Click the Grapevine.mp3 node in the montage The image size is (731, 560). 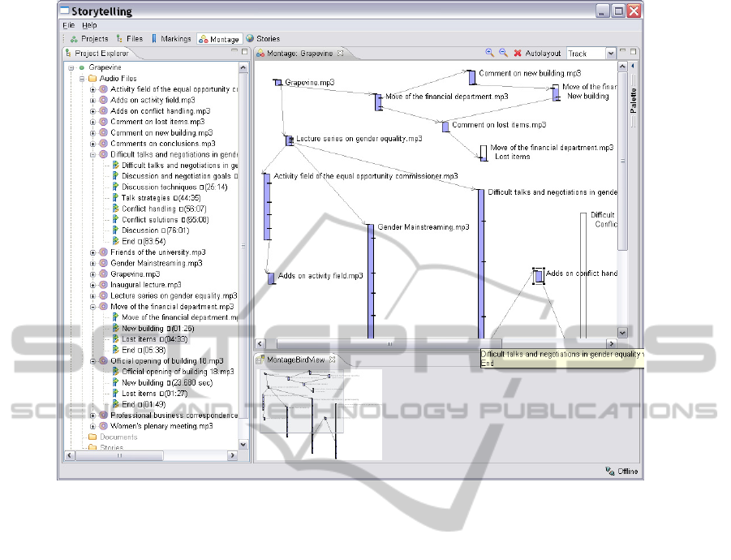click(277, 83)
